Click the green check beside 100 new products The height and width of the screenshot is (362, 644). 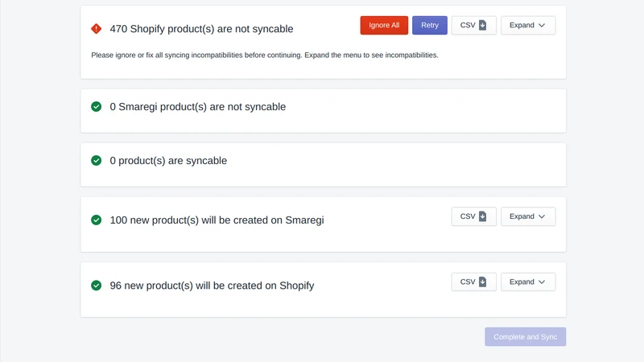point(96,220)
